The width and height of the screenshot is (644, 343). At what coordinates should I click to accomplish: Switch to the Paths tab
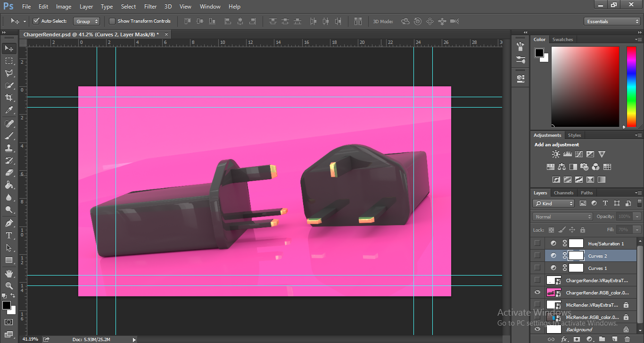[x=586, y=192]
